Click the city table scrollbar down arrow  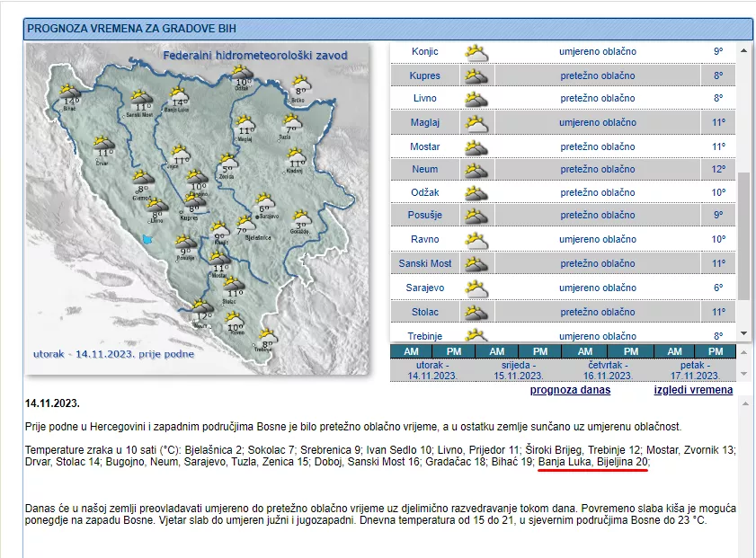coord(743,334)
